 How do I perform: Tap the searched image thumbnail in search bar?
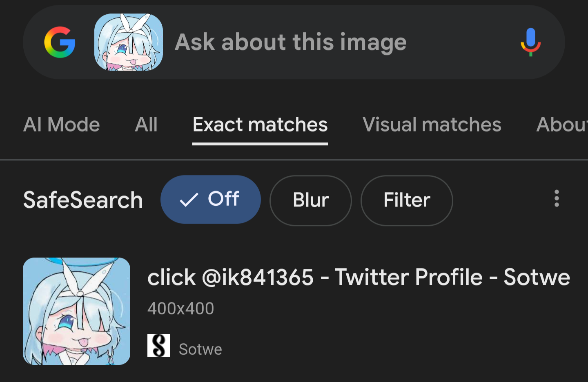[x=129, y=42]
